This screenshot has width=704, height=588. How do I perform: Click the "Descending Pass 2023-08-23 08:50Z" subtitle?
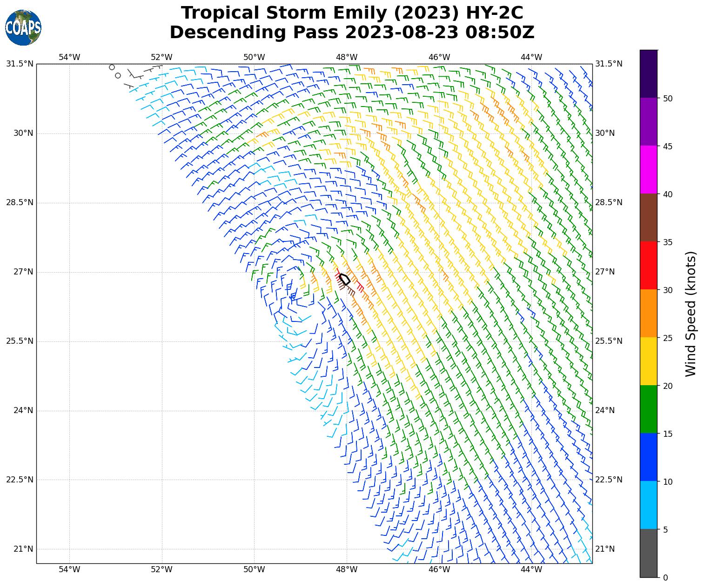352,33
